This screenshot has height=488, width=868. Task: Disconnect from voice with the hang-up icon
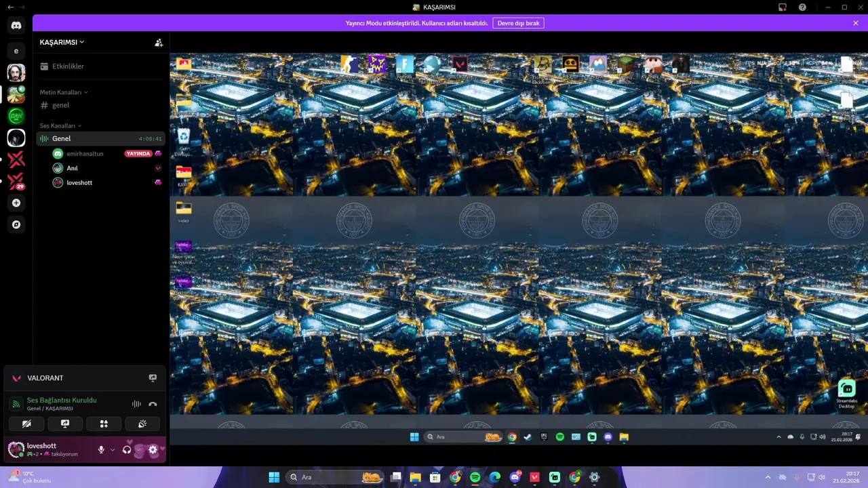[153, 404]
